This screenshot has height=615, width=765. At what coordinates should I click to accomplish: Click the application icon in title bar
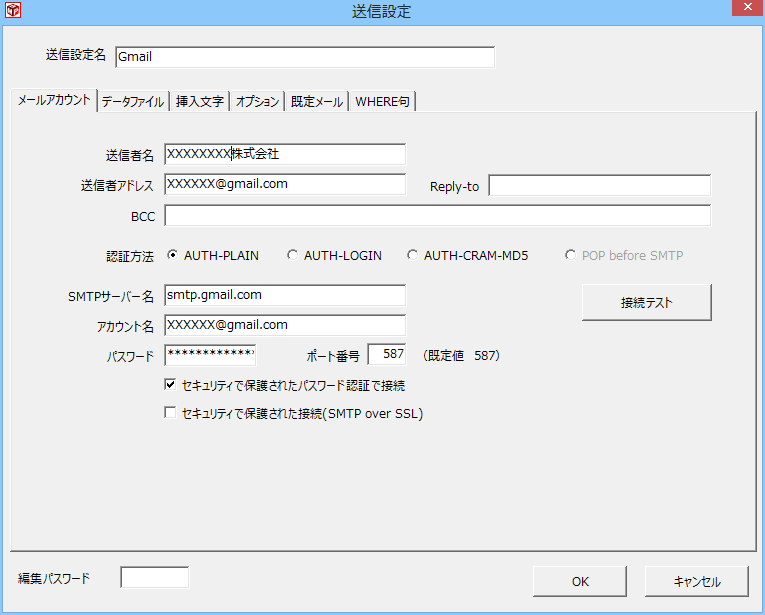[13, 10]
